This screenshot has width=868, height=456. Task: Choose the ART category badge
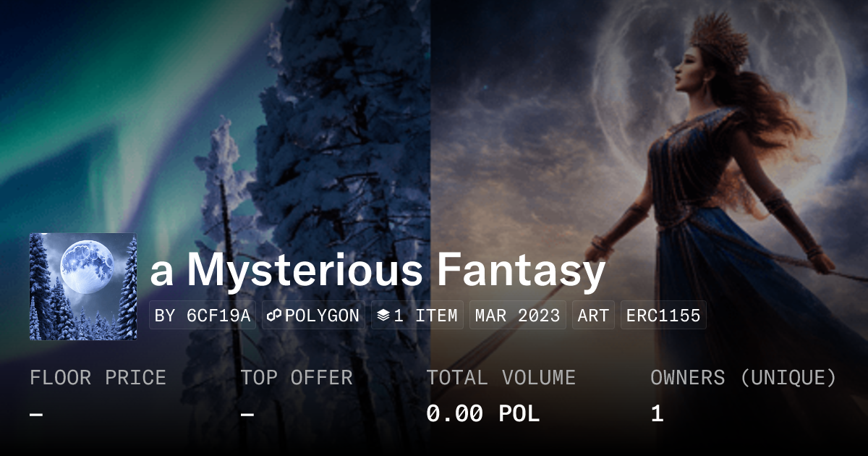[593, 316]
